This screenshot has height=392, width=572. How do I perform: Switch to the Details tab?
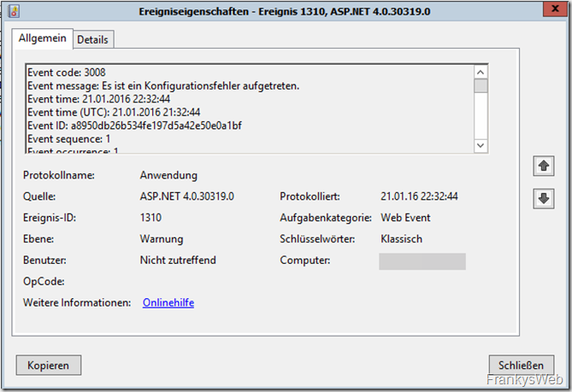coord(94,40)
